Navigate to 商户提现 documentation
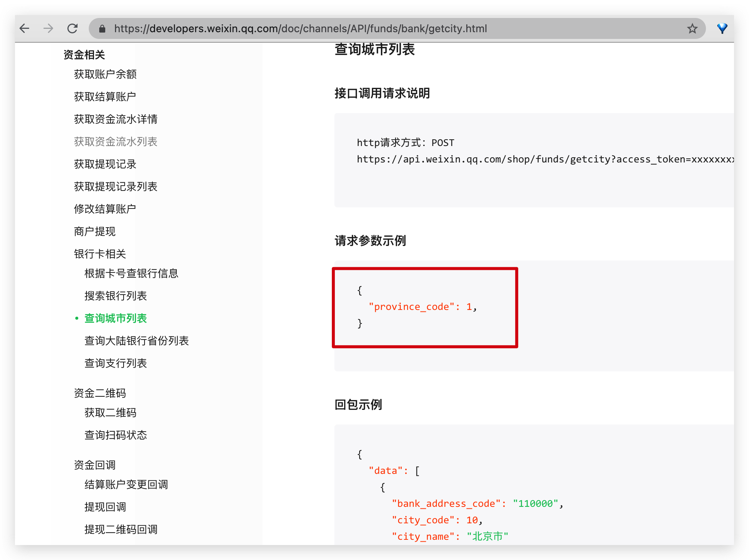The image size is (749, 560). pos(94,231)
